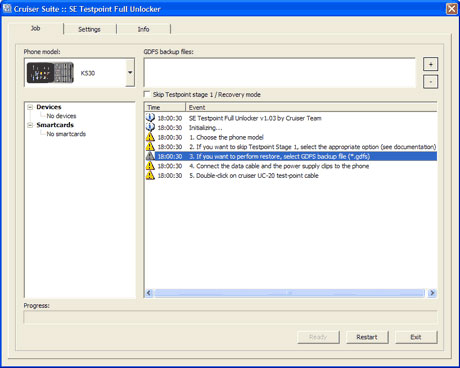Screen dimensions: 460x368
Task: Click the Cruiser Suite title bar app icon
Action: point(7,8)
